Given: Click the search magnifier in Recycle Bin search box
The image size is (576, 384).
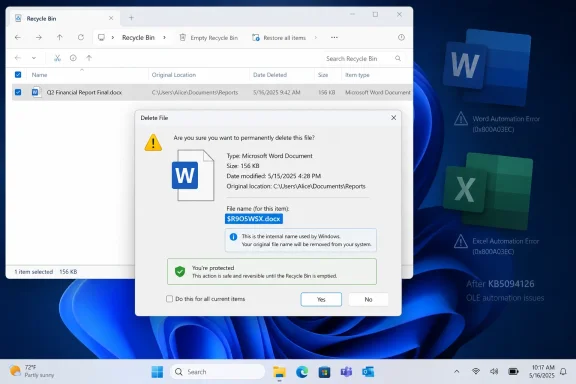Looking at the screenshot, I should pos(398,58).
